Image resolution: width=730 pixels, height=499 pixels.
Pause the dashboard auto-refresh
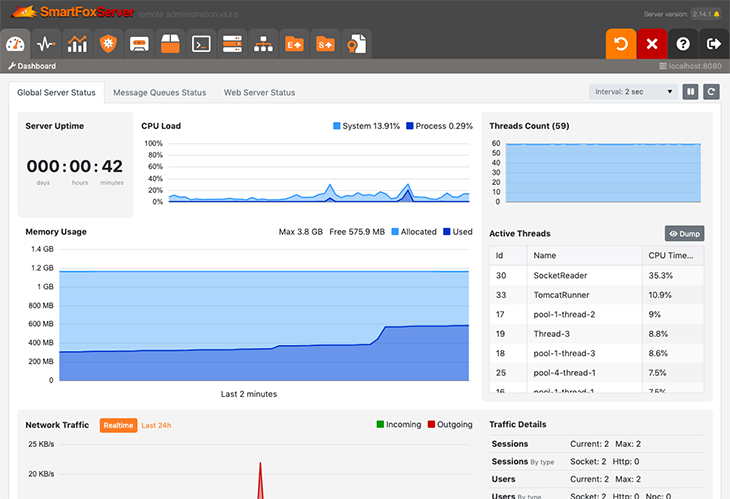point(690,92)
